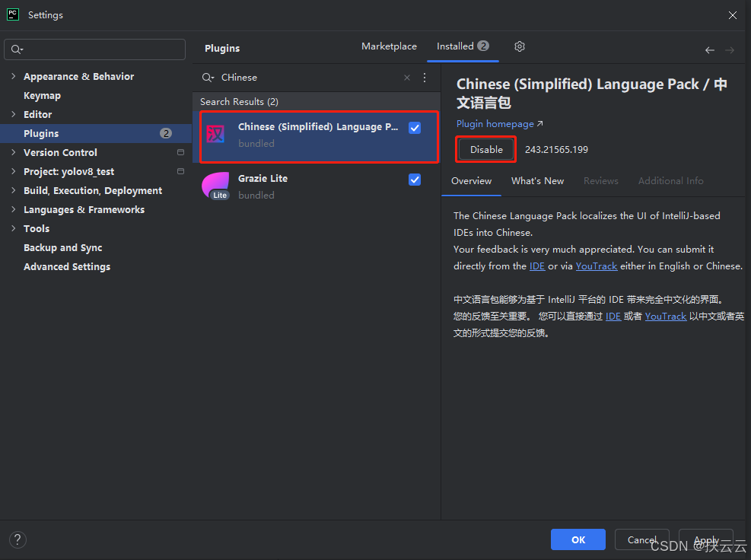Uncheck the Chinese Language Pack checkbox
751x560 pixels.
point(415,128)
